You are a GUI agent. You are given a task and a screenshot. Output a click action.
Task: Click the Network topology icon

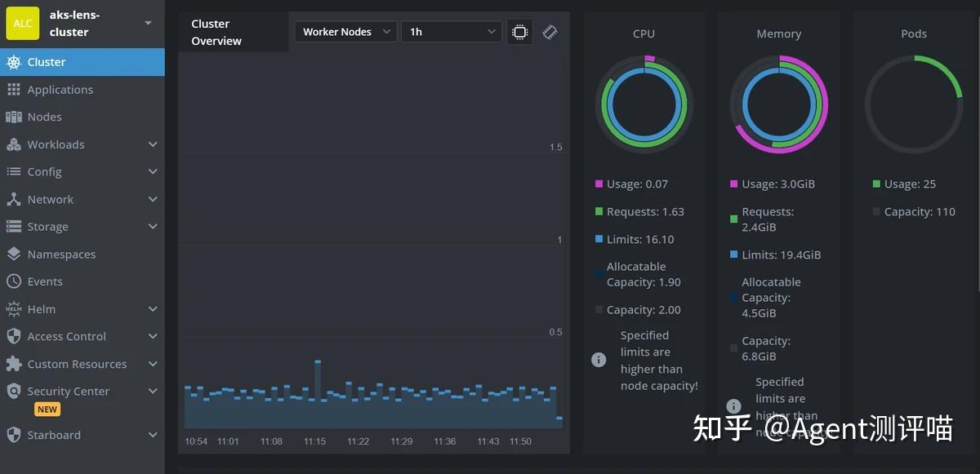pos(13,199)
